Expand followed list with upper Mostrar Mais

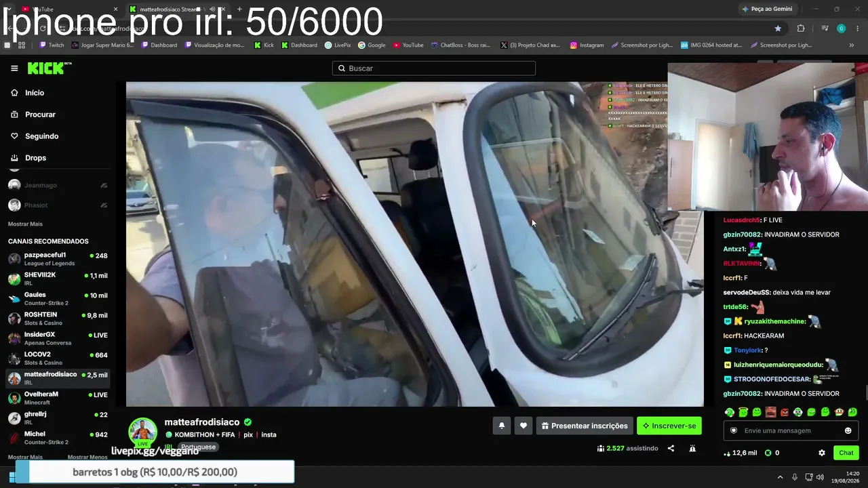pyautogui.click(x=25, y=224)
